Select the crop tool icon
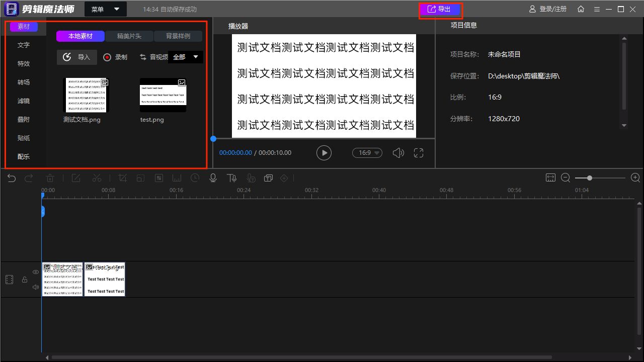 122,178
